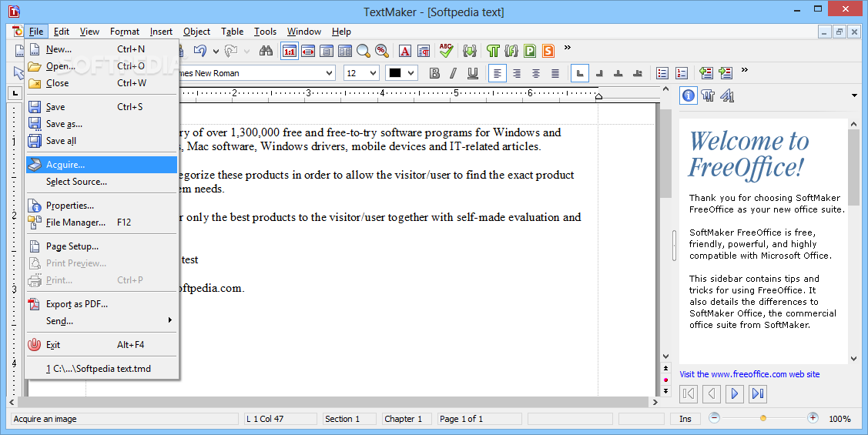Expand the undo history dropdown arrow

(x=216, y=52)
